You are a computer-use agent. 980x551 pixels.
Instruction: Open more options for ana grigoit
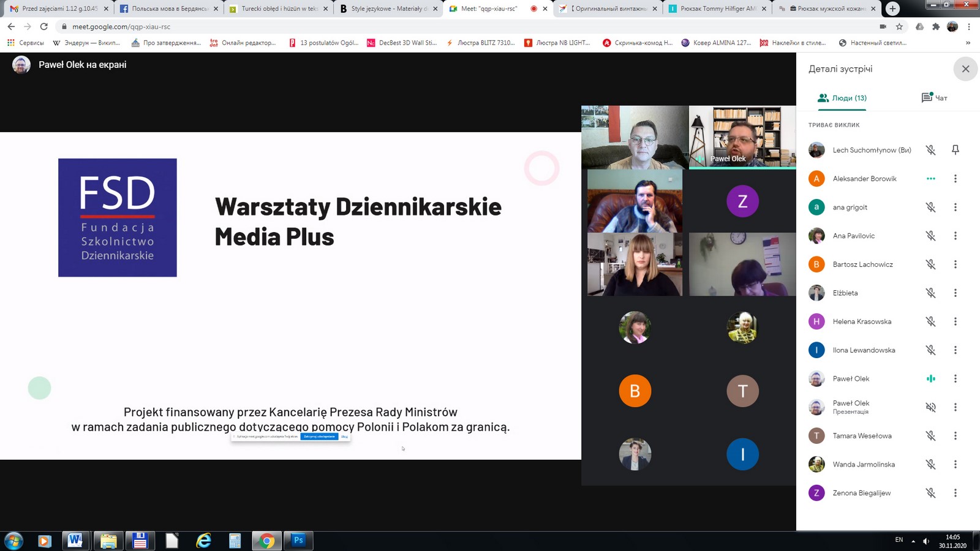[x=955, y=207]
